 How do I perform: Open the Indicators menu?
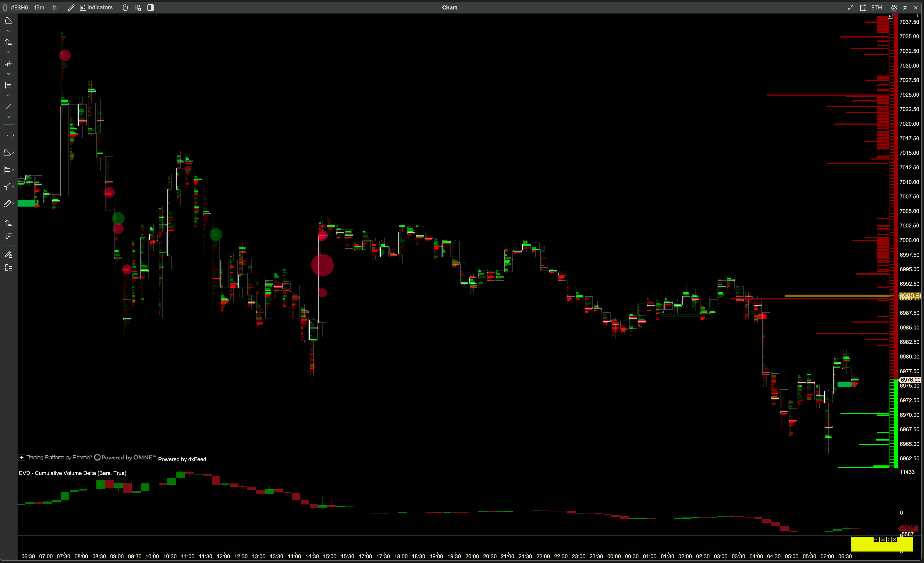pyautogui.click(x=96, y=7)
